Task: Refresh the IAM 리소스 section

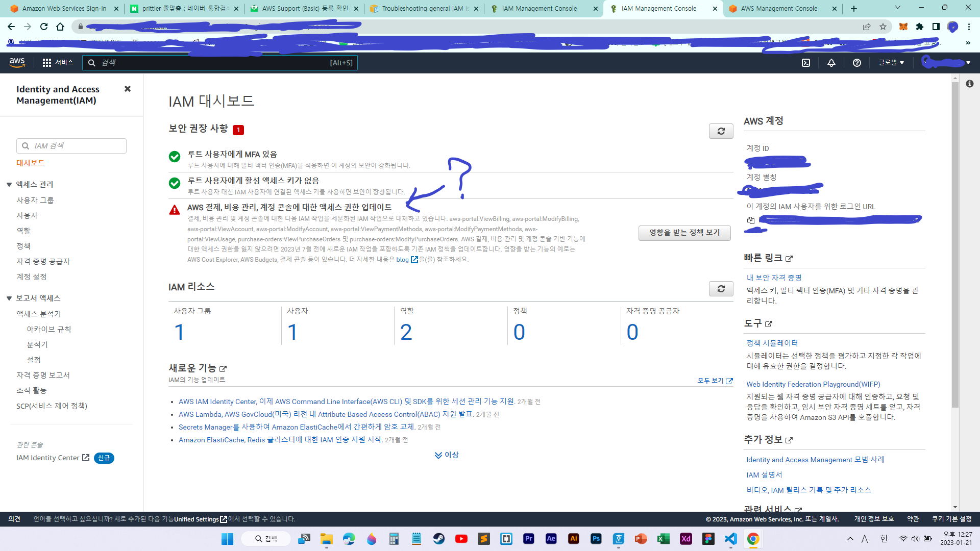Action: pyautogui.click(x=721, y=289)
